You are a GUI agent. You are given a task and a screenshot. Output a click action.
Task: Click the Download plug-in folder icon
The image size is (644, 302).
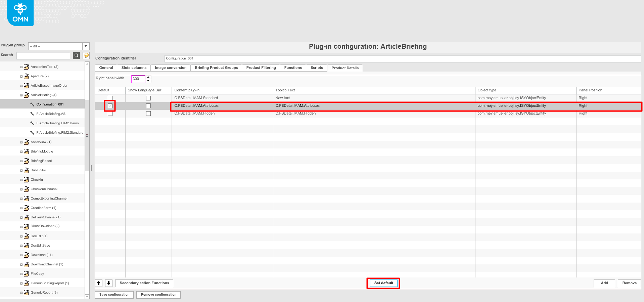tap(27, 255)
